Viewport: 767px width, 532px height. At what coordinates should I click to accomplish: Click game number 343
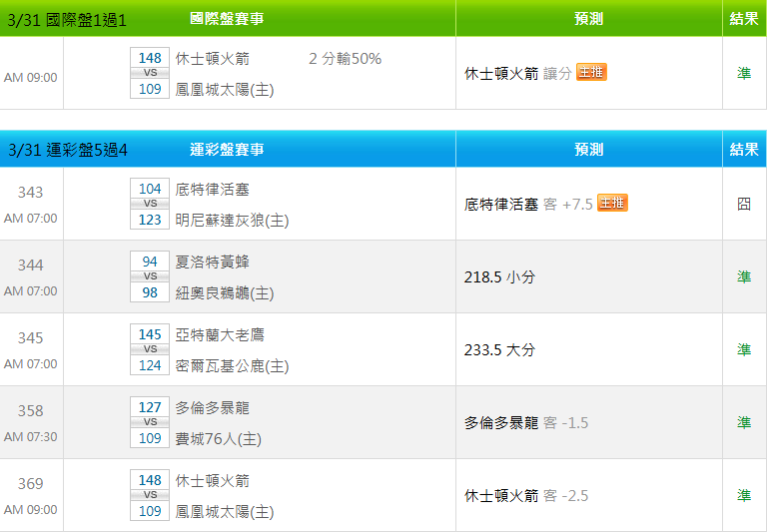(30, 193)
